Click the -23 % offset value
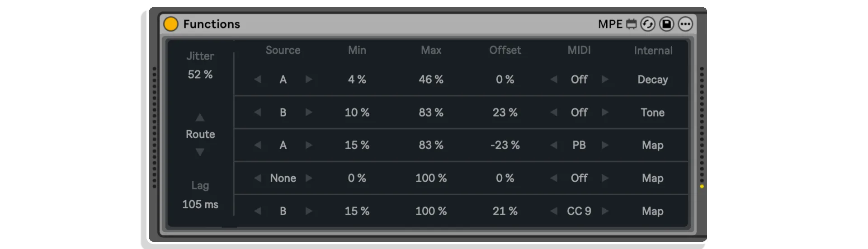868x249 pixels. [505, 145]
